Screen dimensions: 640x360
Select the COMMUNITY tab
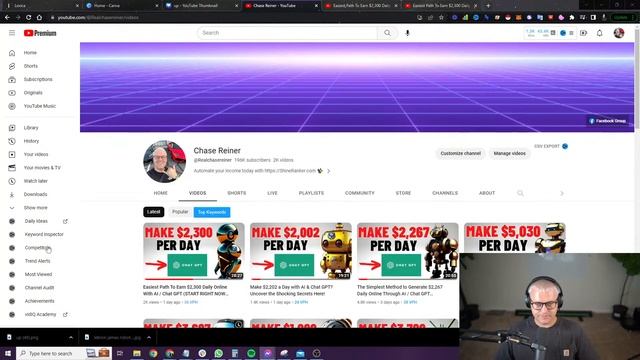point(360,193)
